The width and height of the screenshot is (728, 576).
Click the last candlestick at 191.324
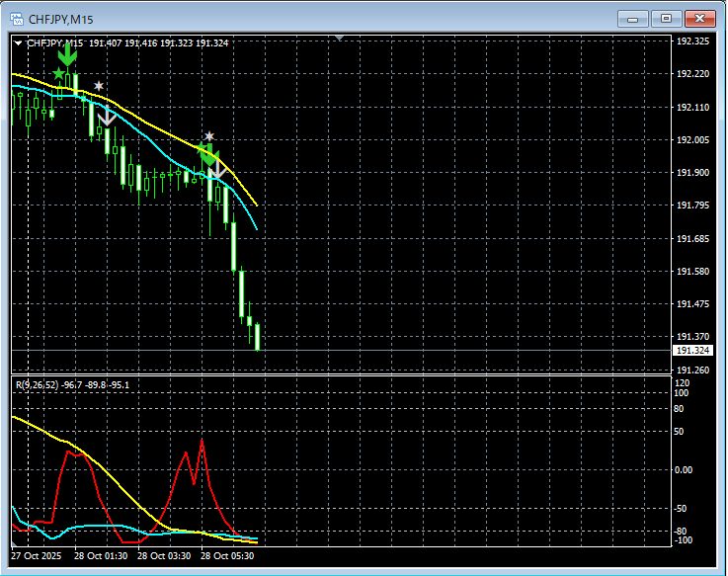257,337
